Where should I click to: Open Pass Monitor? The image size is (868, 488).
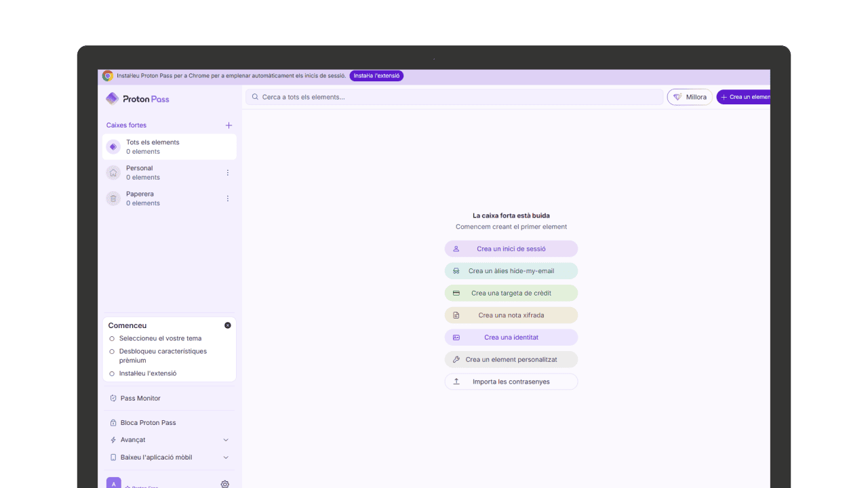click(x=140, y=399)
